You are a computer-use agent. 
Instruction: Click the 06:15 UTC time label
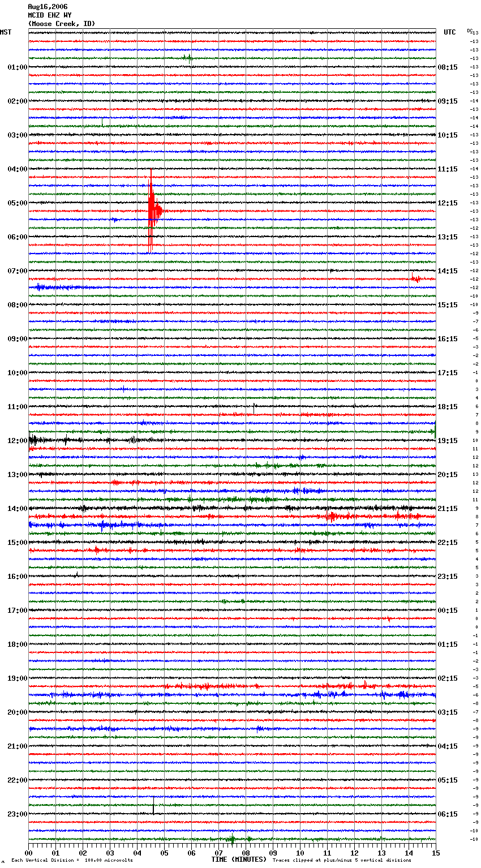click(448, 814)
